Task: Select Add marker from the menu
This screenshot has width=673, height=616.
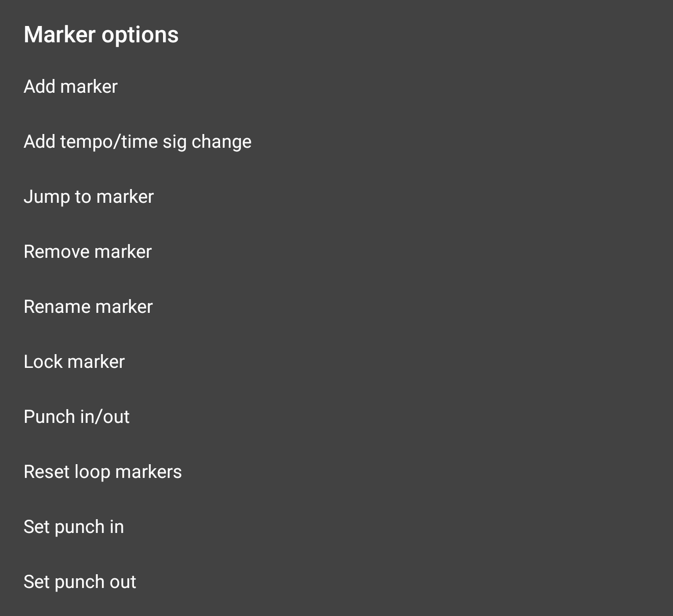Action: tap(71, 87)
